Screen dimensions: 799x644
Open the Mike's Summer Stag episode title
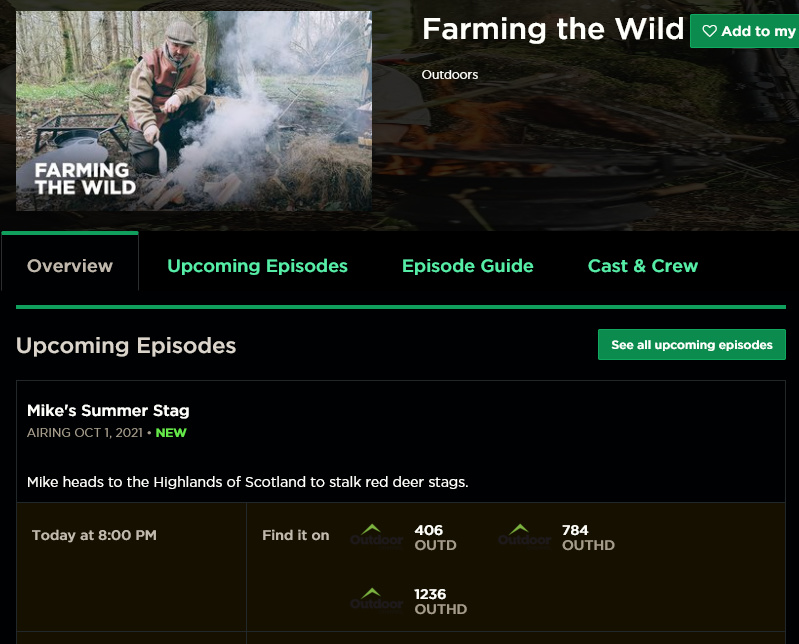(x=108, y=410)
